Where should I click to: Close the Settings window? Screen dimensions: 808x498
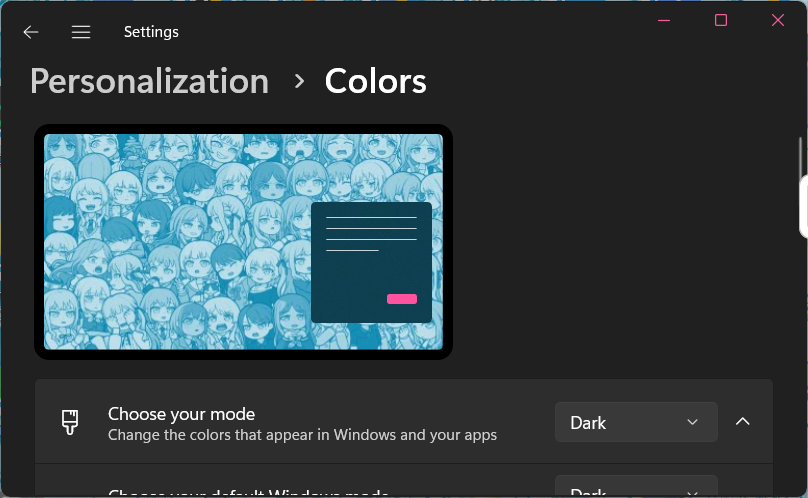[x=778, y=20]
